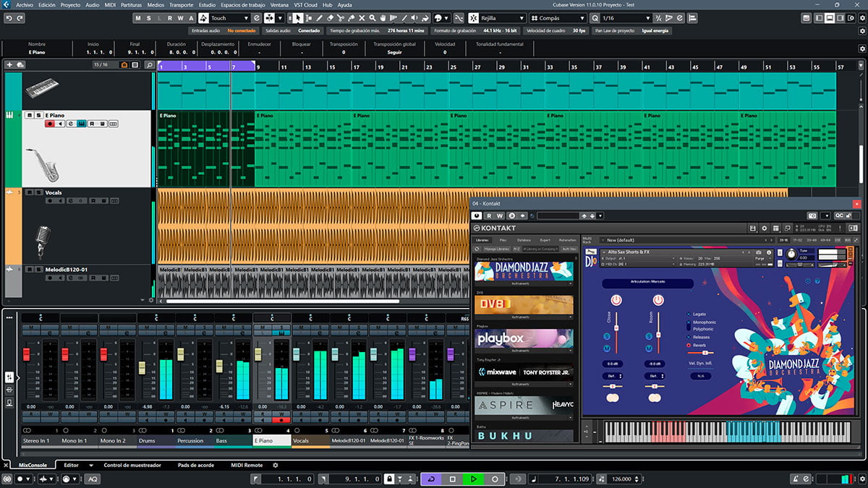This screenshot has width=868, height=488.
Task: Select mixer faders view icon in left strip
Action: coord(9,377)
